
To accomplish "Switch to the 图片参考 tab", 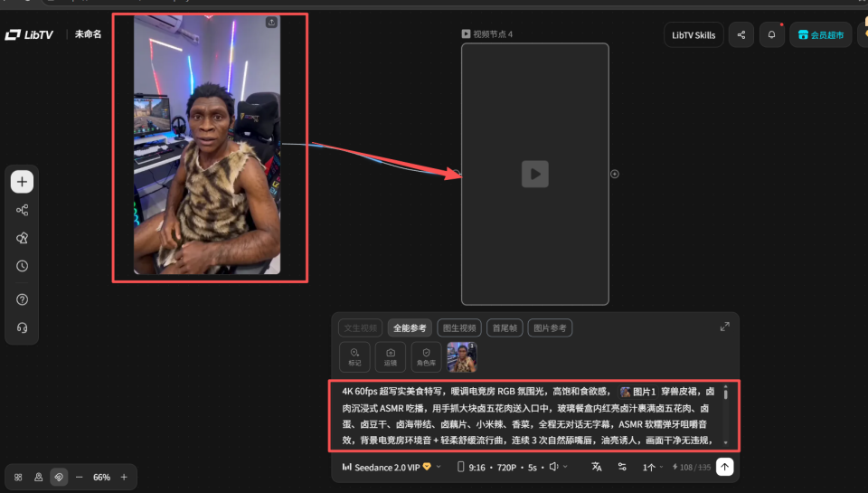I will [550, 328].
